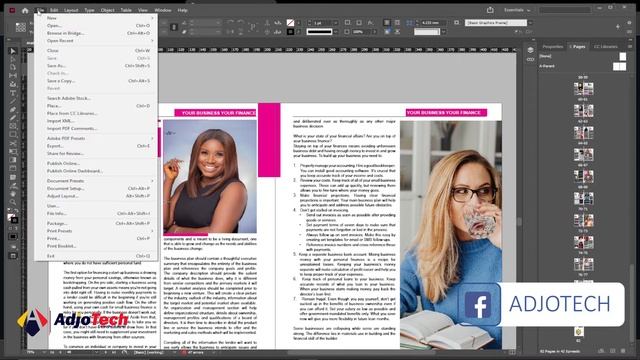Click the delete page icon in Pages panel
640x360 pixels.
pos(623,351)
